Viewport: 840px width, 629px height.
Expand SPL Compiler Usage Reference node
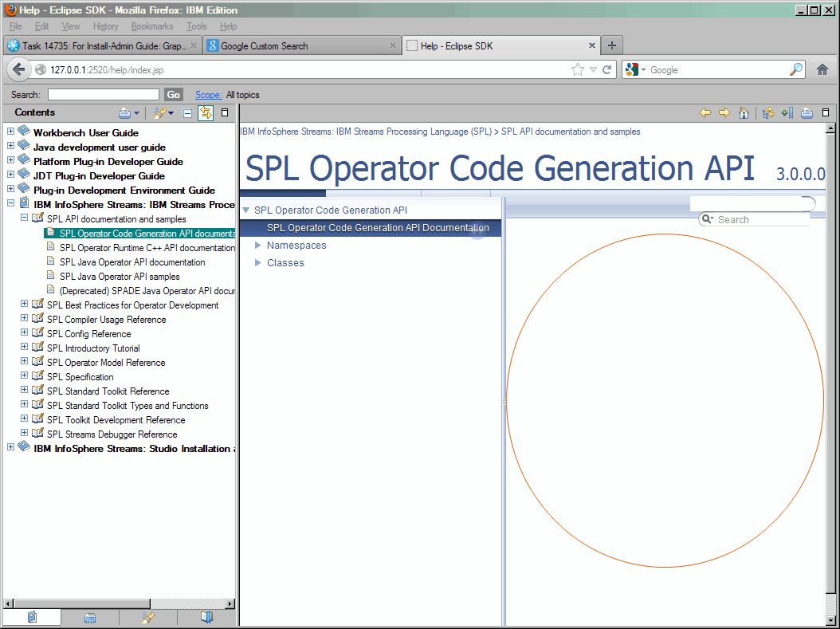coord(24,318)
